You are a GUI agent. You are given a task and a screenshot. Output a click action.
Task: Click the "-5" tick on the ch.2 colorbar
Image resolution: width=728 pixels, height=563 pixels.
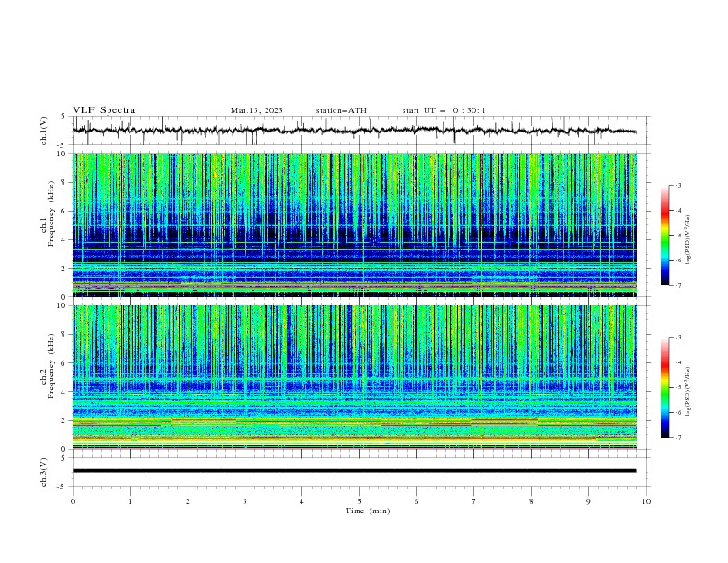(678, 387)
